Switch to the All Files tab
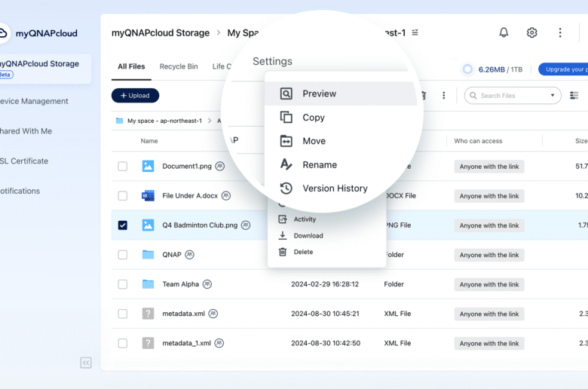 coord(131,66)
